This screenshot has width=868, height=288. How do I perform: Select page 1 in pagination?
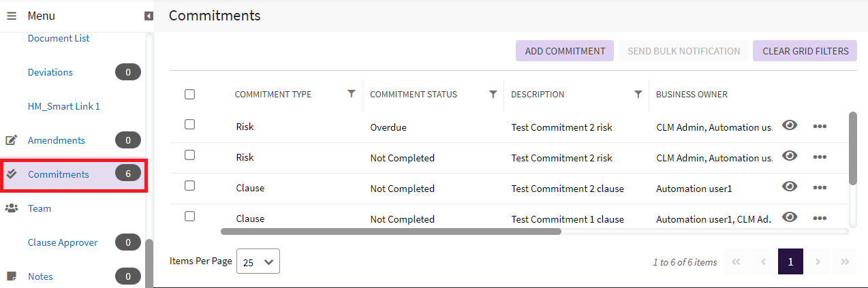790,261
